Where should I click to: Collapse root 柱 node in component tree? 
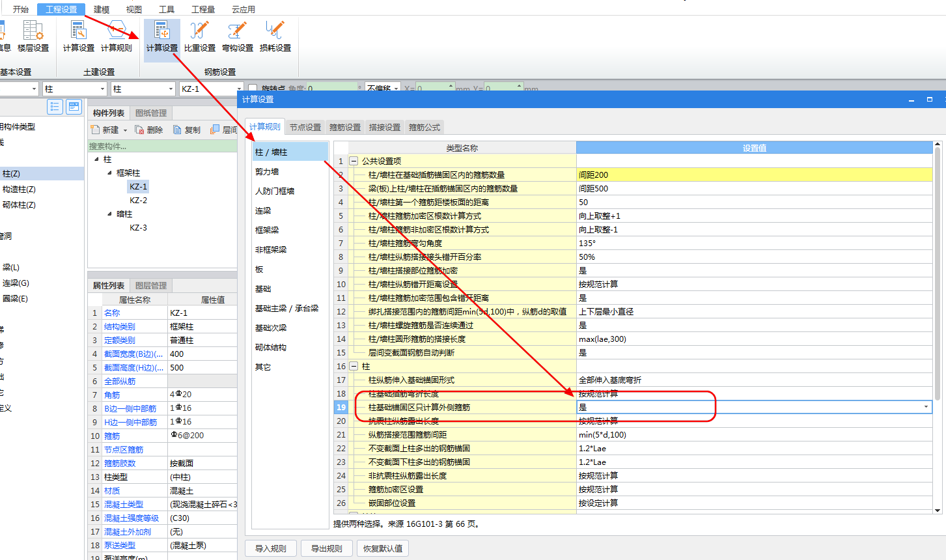(97, 160)
